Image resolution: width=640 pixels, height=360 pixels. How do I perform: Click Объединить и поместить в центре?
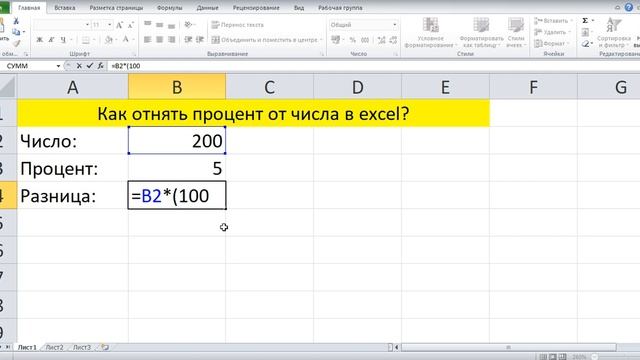(266, 40)
